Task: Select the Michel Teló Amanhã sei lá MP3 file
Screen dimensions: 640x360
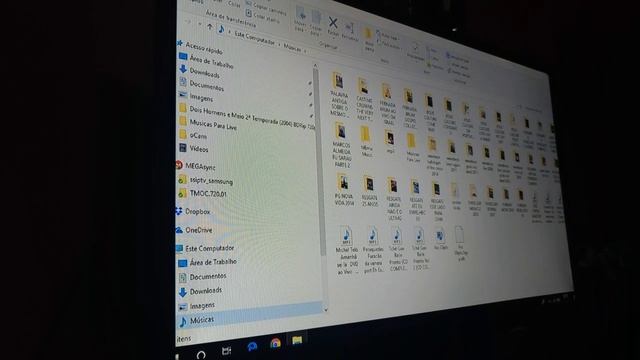Action: tap(347, 250)
